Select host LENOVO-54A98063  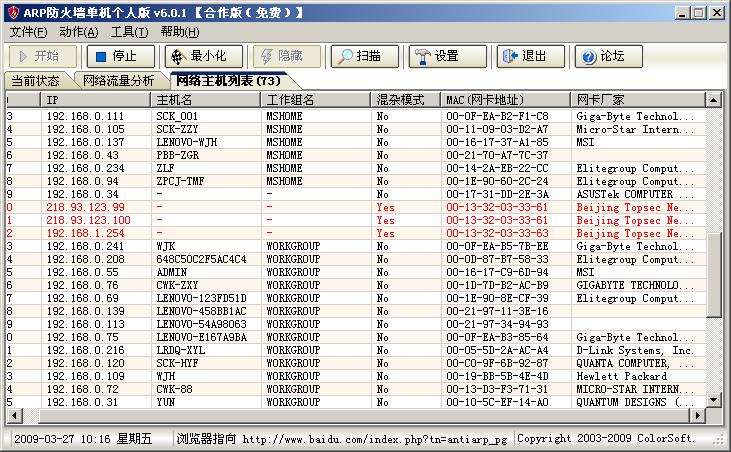(356, 324)
